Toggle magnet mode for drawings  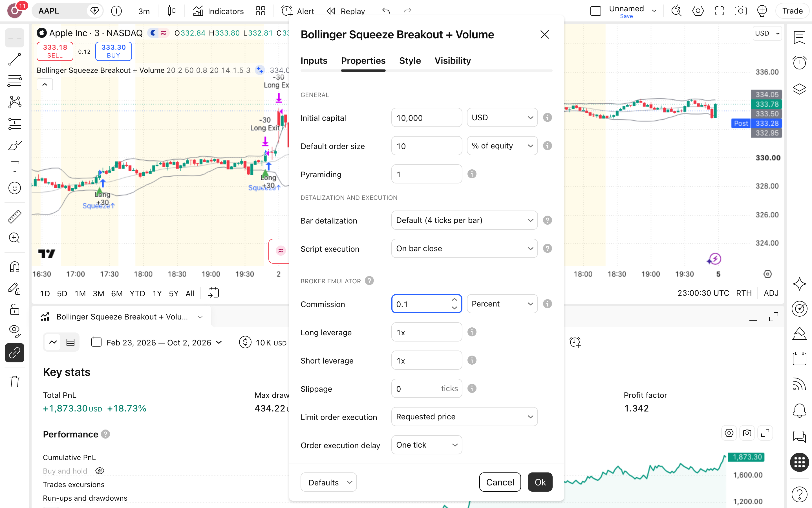[x=14, y=267]
